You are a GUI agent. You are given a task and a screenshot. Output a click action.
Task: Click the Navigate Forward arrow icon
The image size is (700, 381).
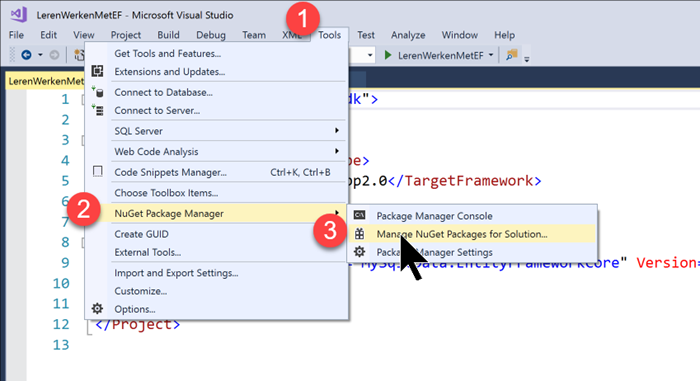coord(54,55)
